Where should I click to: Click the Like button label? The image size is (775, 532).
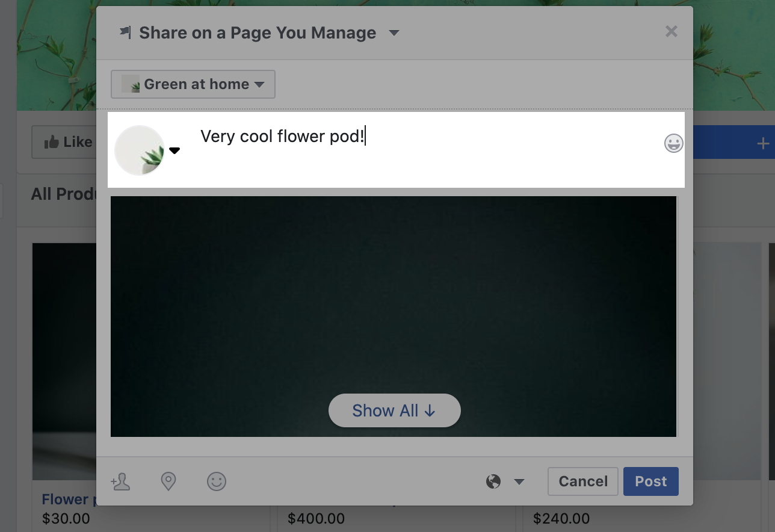click(78, 141)
